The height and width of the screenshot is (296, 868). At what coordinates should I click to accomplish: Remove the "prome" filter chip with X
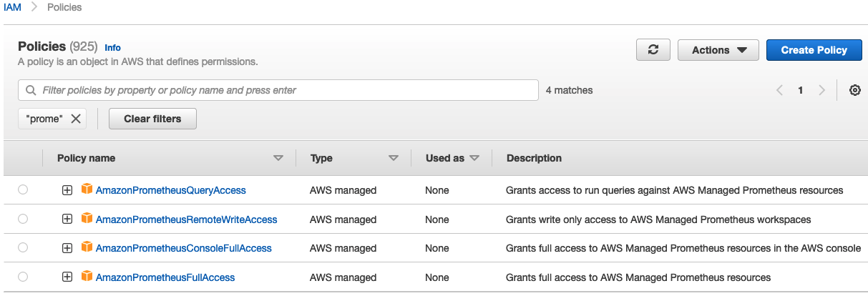click(x=76, y=119)
